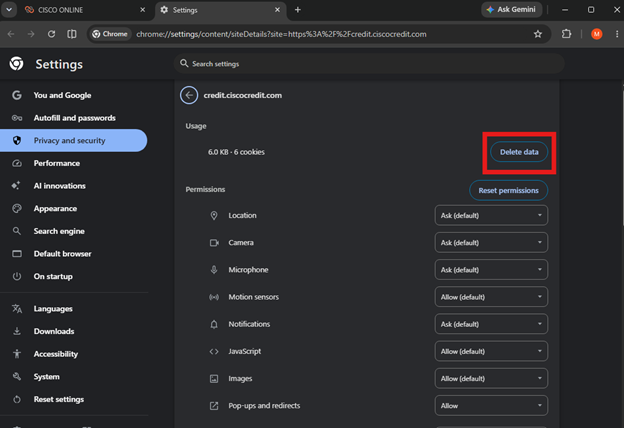Image resolution: width=624 pixels, height=428 pixels.
Task: Open On startup settings
Action: (74, 276)
